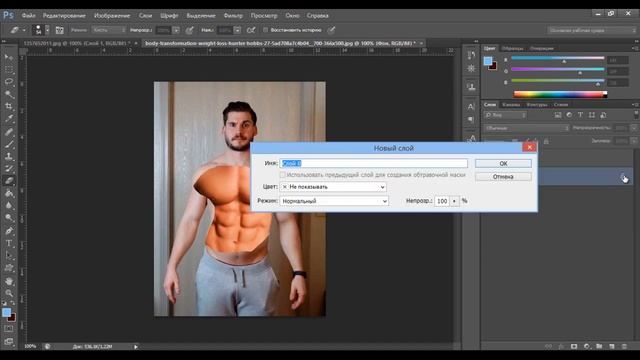Open the Справка menu

(318, 16)
